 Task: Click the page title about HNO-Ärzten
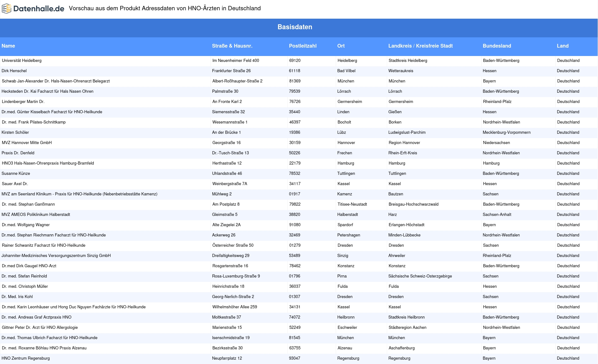(165, 8)
